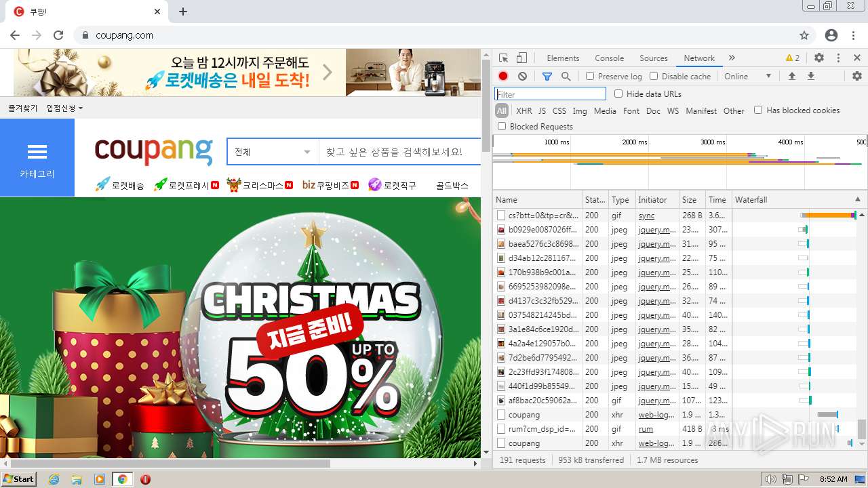This screenshot has width=868, height=488.
Task: Click the Coupang product search box
Action: click(x=399, y=152)
